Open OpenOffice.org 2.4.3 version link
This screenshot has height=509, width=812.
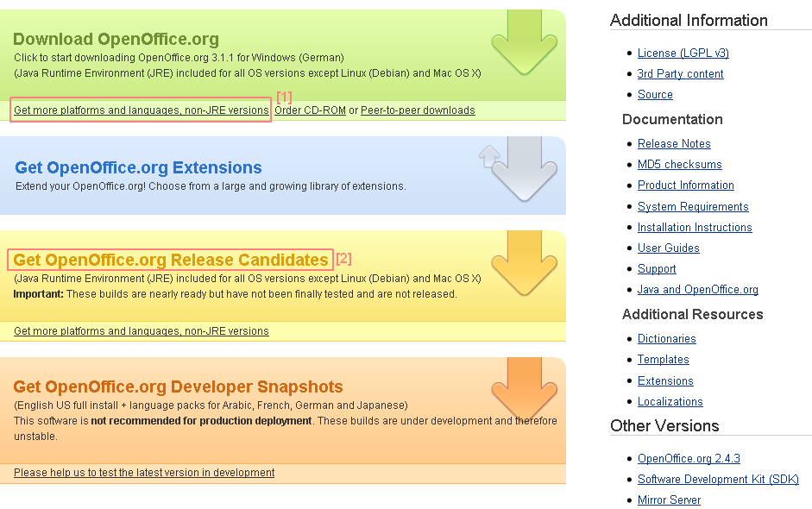(x=689, y=458)
